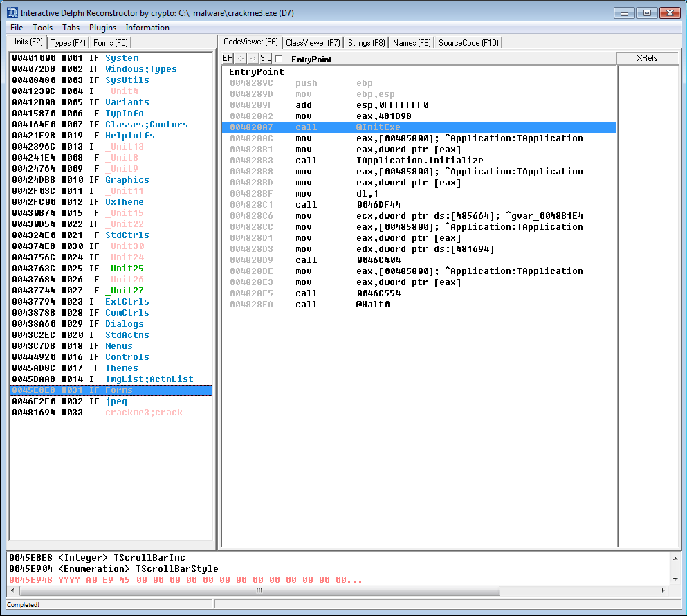Viewport: 687px width, 616px height.
Task: Open the Information menu
Action: coord(147,28)
